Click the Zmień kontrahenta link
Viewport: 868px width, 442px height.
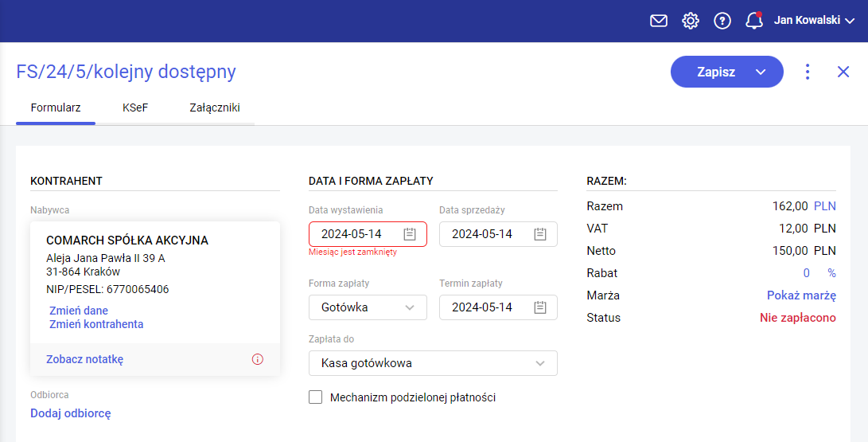click(x=96, y=324)
